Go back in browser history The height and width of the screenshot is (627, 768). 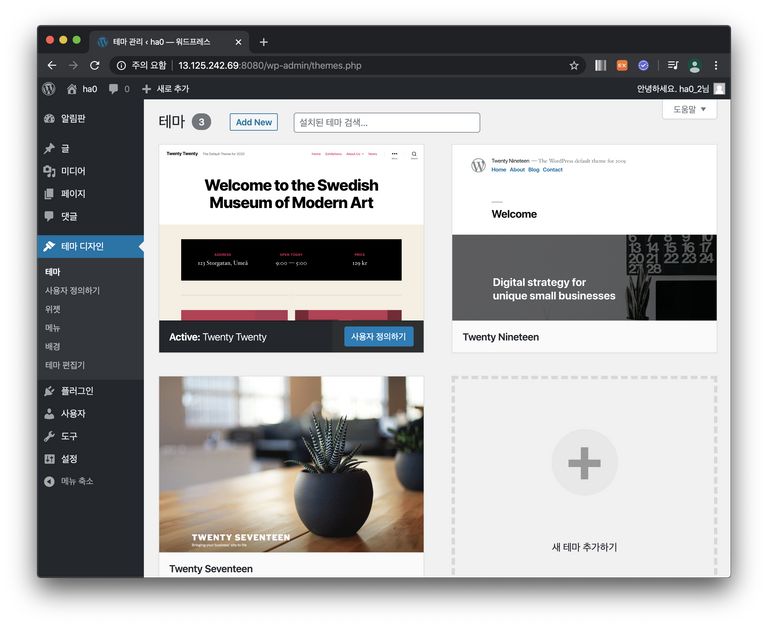(52, 65)
